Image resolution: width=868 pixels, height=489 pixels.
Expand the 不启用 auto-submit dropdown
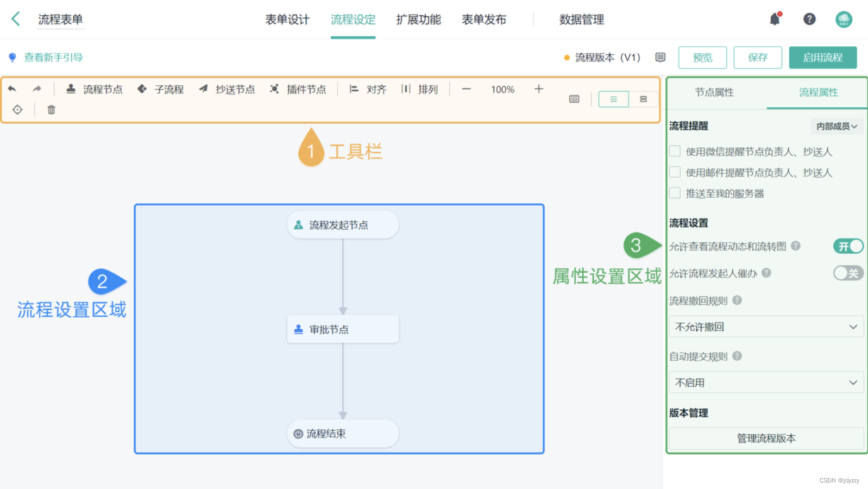click(766, 383)
